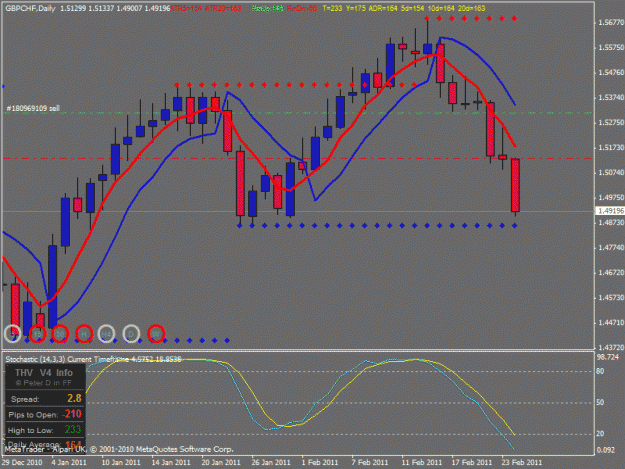
Task: Click the ATR5=154 readout
Action: (x=186, y=8)
